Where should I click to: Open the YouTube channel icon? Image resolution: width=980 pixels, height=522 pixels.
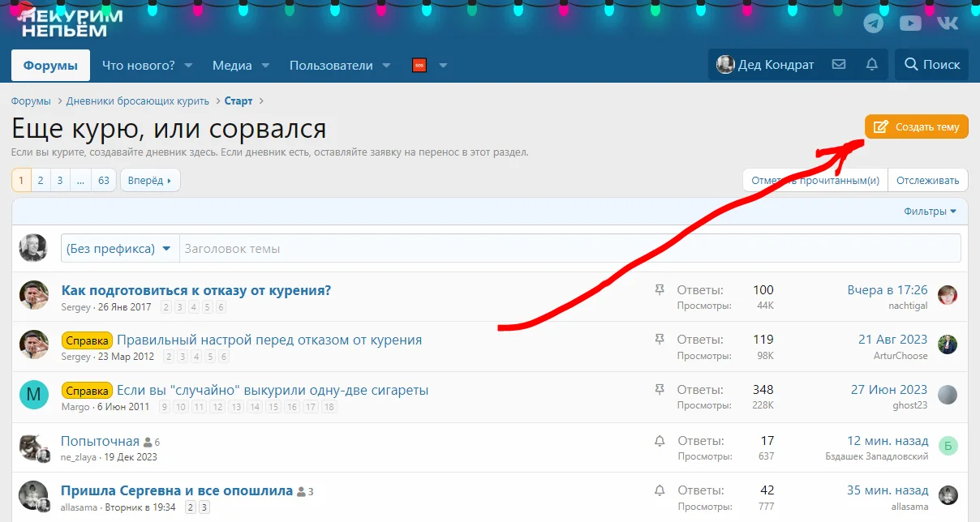click(910, 24)
